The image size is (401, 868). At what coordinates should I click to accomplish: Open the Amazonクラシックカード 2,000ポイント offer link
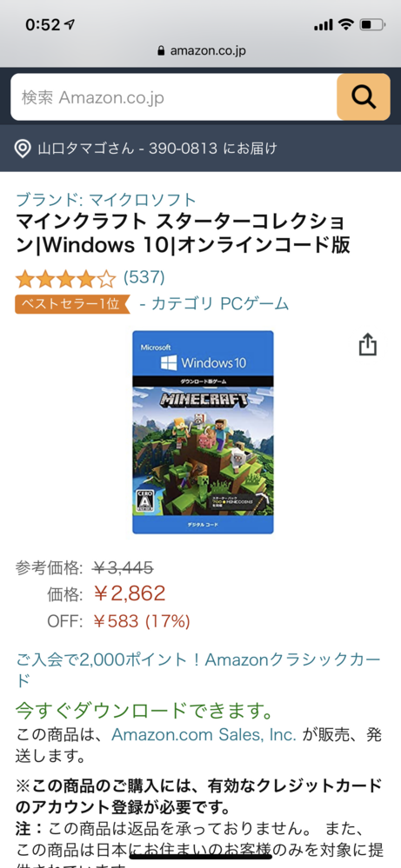pyautogui.click(x=198, y=670)
